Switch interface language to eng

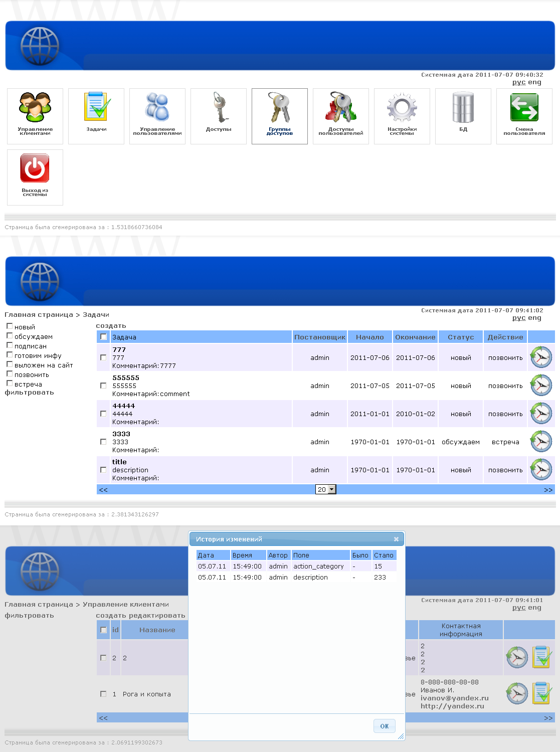tap(535, 318)
